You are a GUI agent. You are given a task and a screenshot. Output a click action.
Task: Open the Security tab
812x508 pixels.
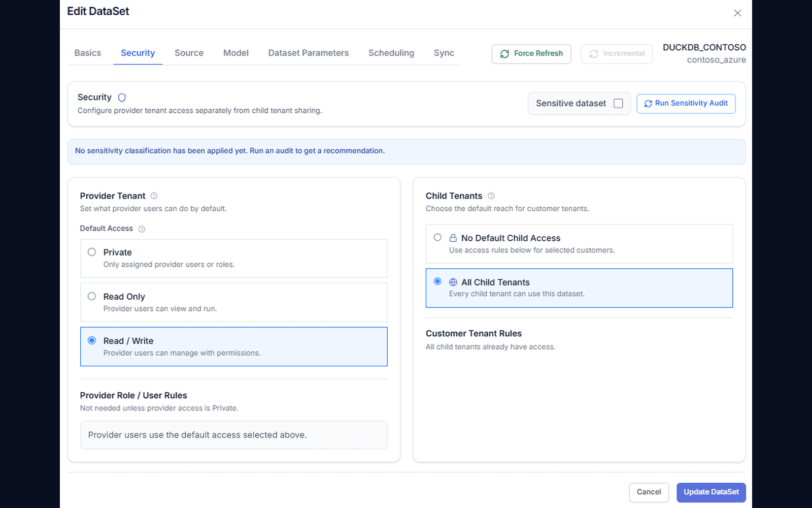point(138,53)
